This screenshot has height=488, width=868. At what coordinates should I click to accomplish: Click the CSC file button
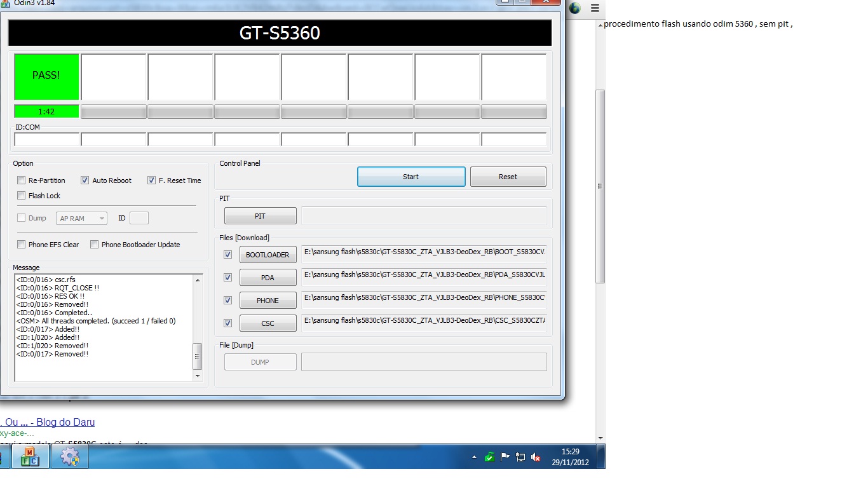tap(268, 323)
